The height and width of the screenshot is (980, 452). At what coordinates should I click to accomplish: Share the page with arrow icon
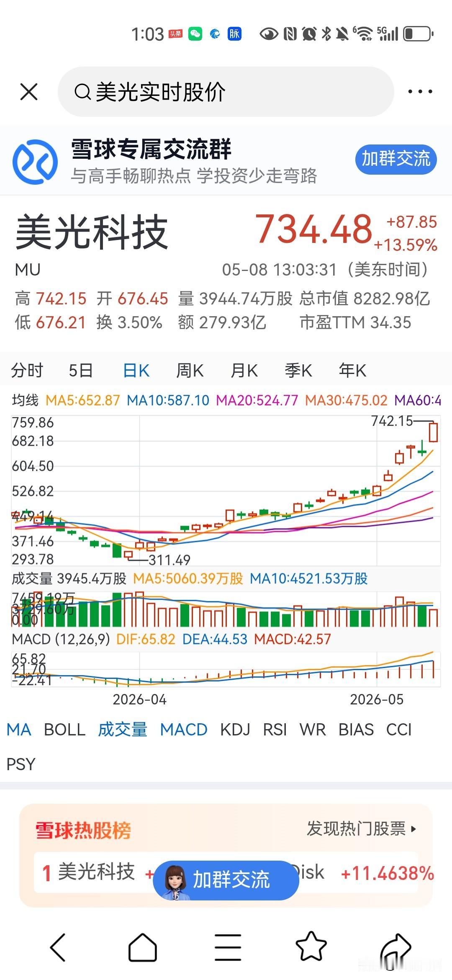coord(396,948)
